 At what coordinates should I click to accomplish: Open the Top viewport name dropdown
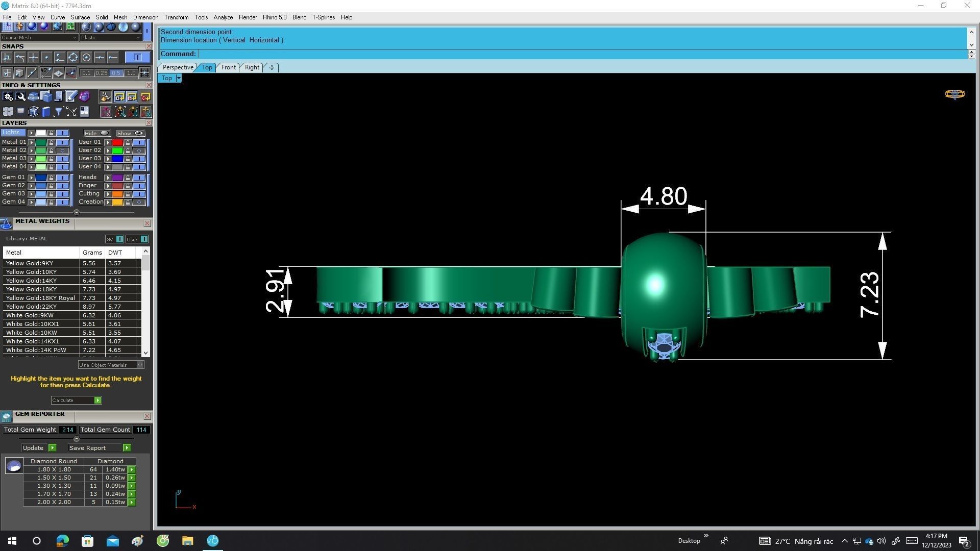pos(179,78)
